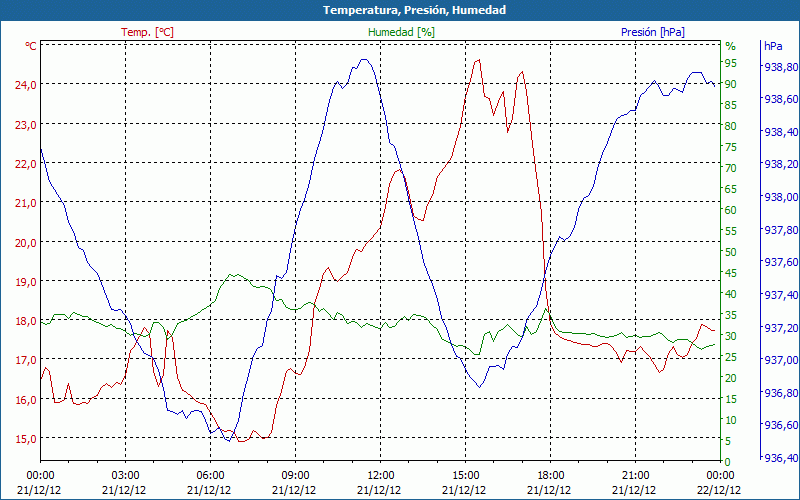Click the '12:00' time axis label

tap(381, 476)
